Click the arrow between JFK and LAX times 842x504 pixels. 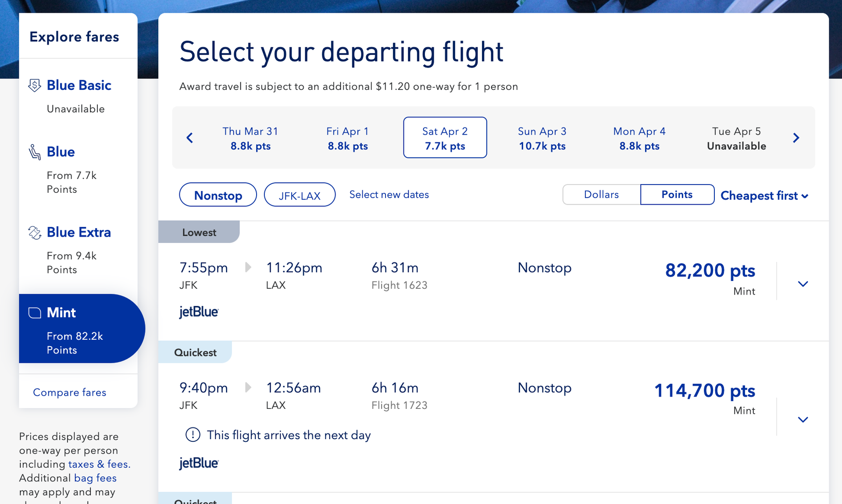249,267
